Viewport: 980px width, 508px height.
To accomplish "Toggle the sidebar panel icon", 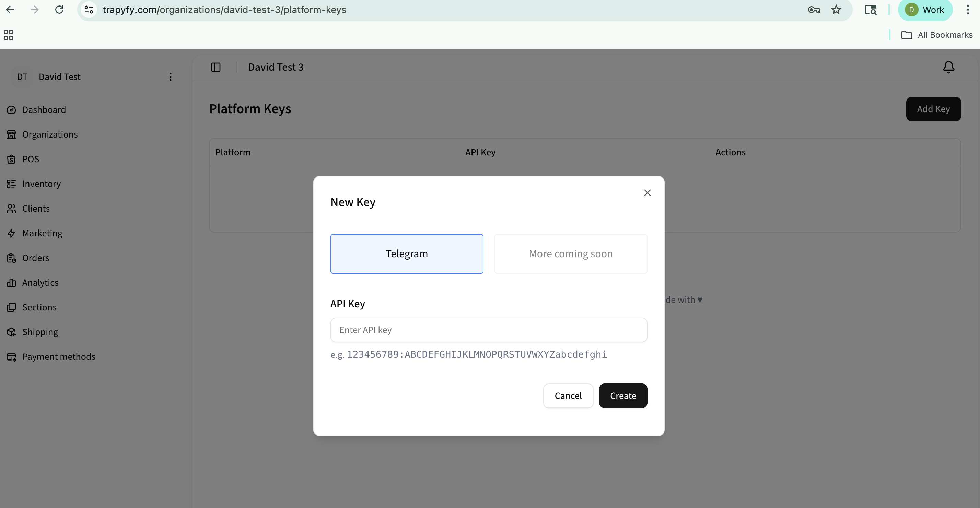I will pos(216,67).
